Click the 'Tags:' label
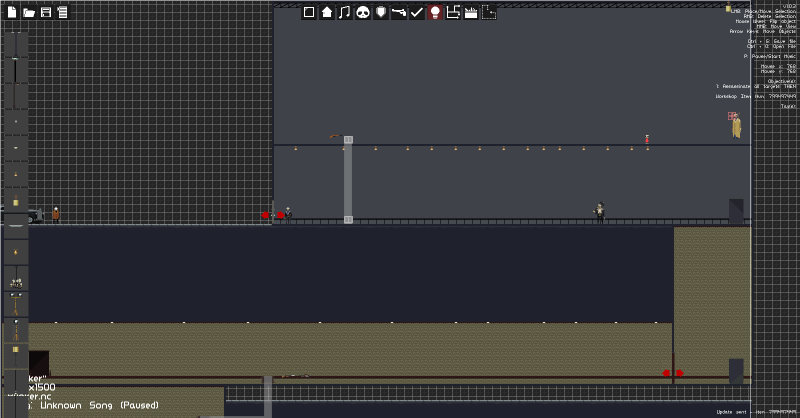The image size is (800, 418). point(788,106)
